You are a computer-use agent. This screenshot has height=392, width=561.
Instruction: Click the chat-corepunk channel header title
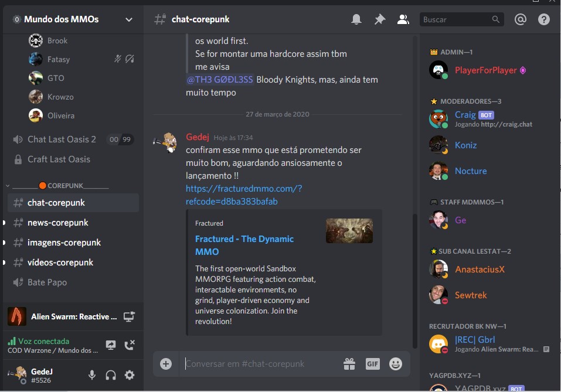[x=200, y=19]
